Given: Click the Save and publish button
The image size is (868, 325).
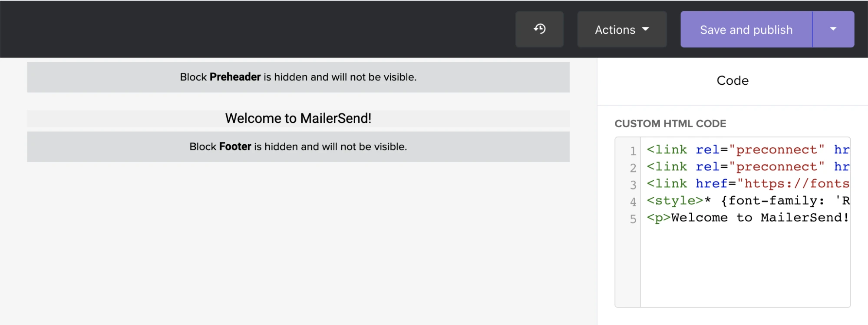Looking at the screenshot, I should tap(746, 30).
